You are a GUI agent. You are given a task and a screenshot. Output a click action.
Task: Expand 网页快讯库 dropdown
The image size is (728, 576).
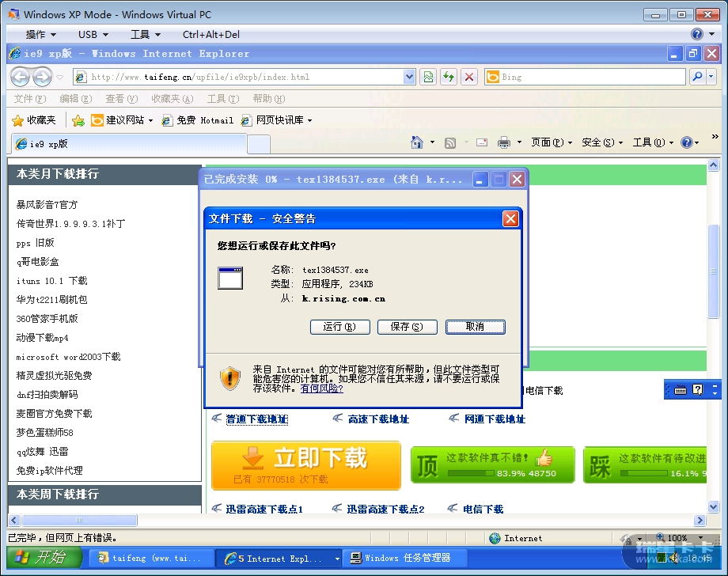pyautogui.click(x=309, y=121)
